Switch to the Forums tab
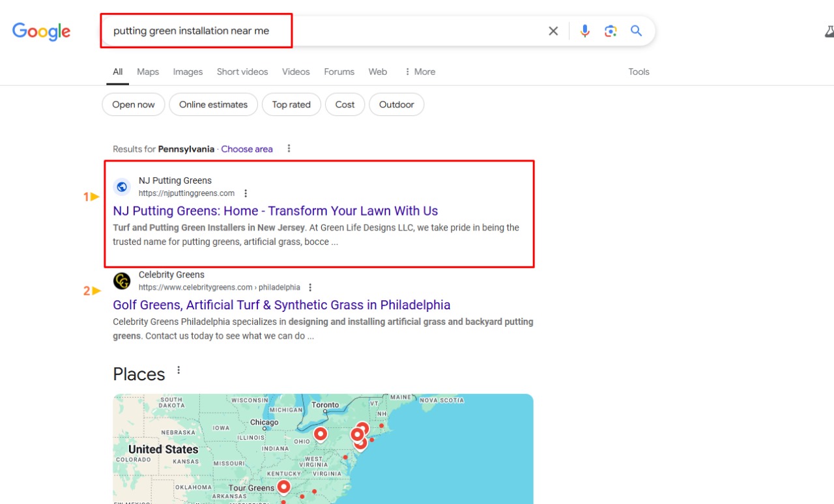The width and height of the screenshot is (834, 504). pos(339,72)
